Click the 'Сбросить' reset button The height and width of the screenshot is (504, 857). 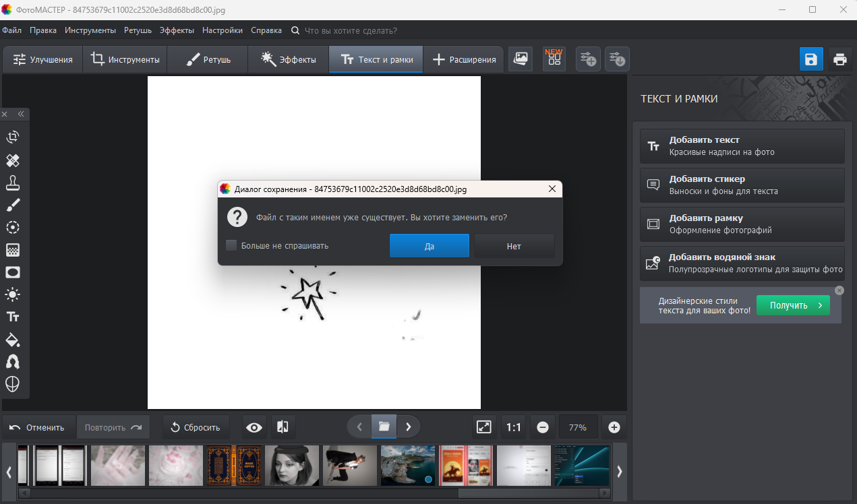tap(196, 427)
